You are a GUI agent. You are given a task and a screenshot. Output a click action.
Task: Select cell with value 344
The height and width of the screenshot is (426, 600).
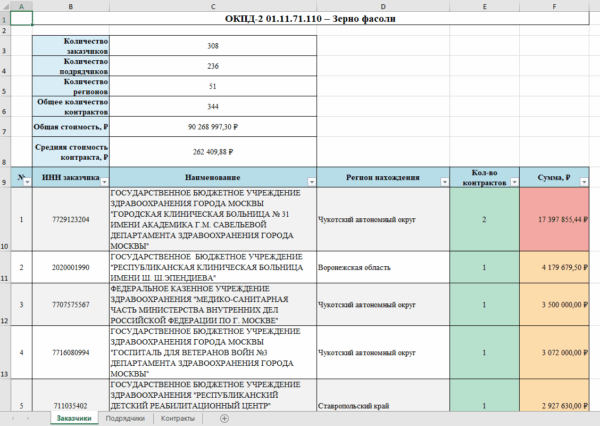[213, 106]
